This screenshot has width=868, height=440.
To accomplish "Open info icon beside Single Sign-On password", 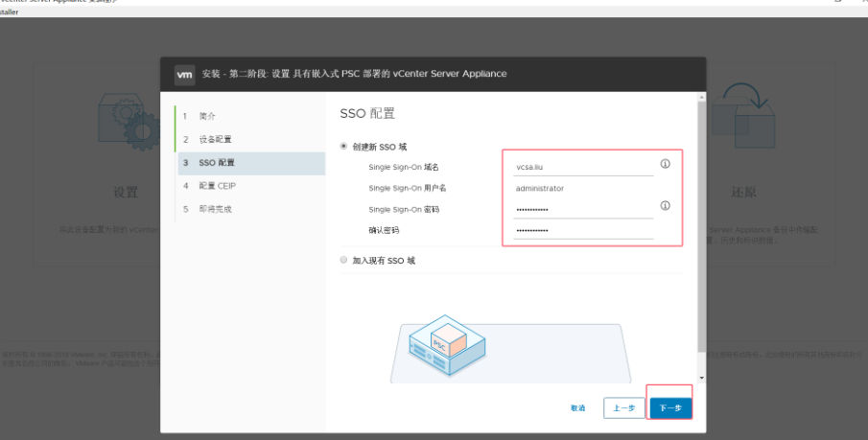I will [665, 206].
